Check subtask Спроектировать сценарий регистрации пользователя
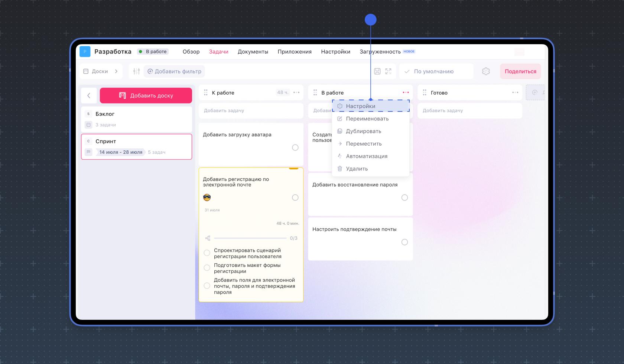Viewport: 624px width, 364px height. 207,253
